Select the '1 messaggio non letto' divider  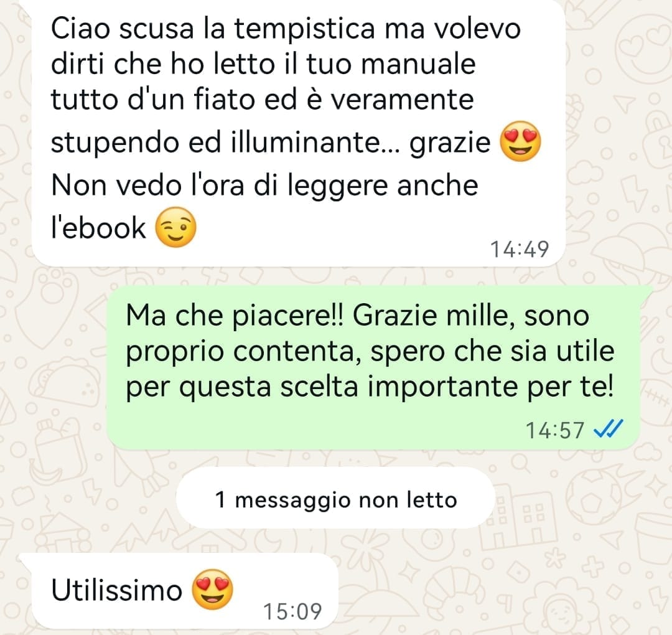tap(335, 498)
